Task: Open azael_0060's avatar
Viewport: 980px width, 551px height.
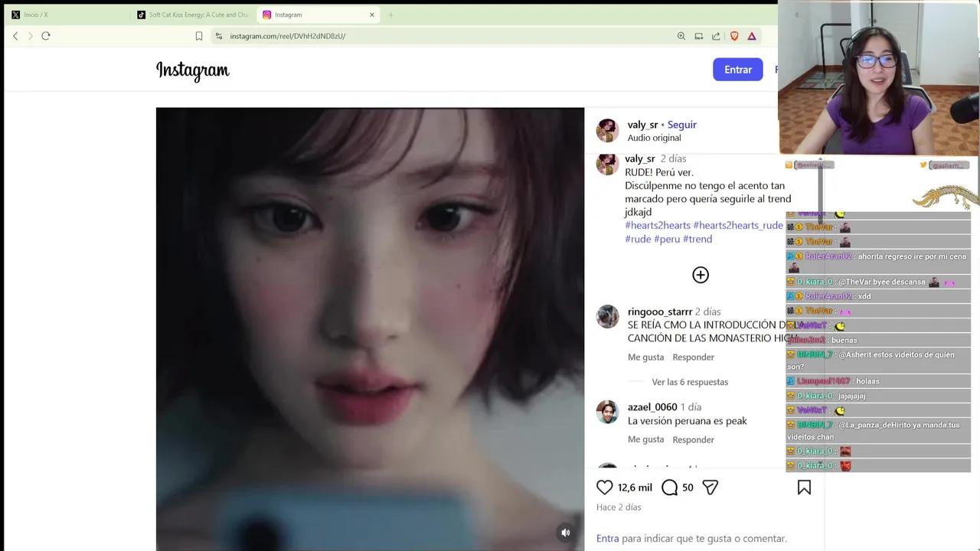Action: [607, 412]
